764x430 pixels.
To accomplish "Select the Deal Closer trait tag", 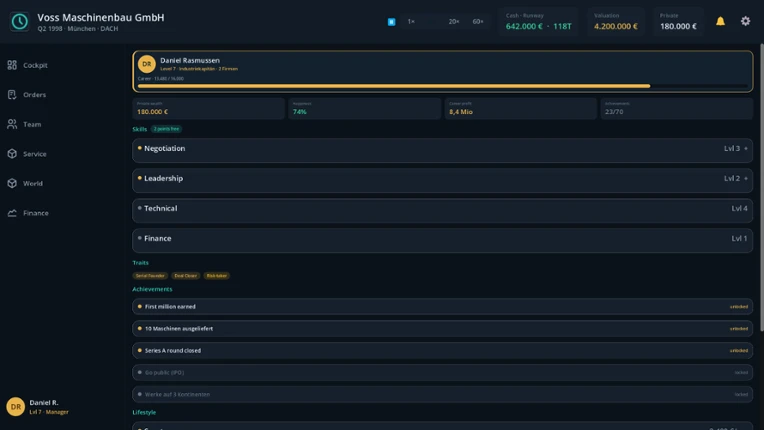I will coord(186,276).
